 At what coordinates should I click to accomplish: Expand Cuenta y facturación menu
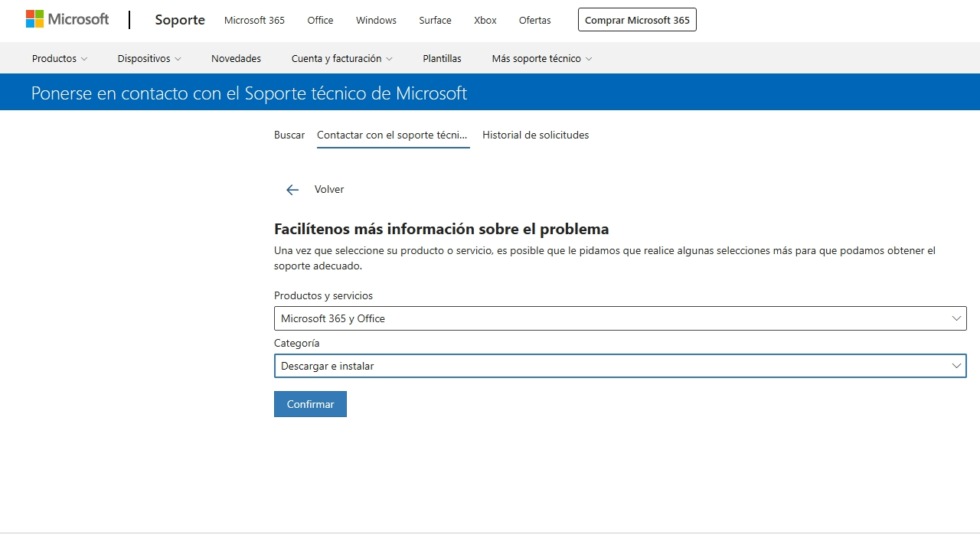point(341,58)
